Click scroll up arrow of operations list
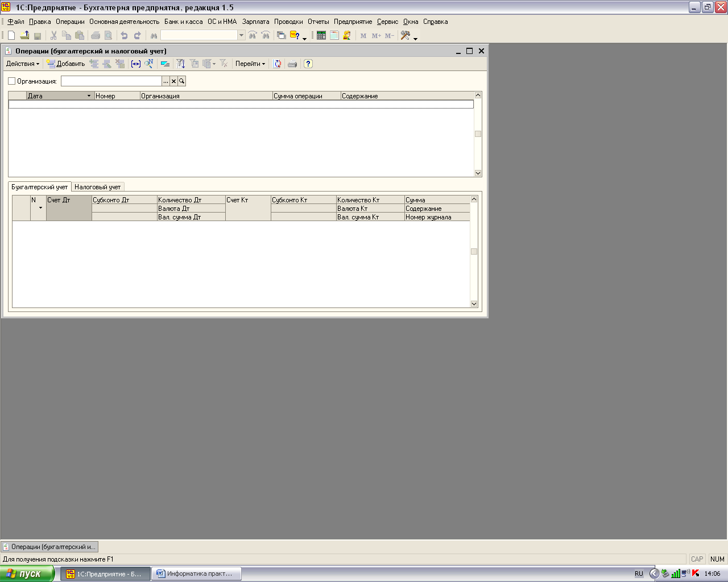The image size is (728, 582). click(478, 95)
